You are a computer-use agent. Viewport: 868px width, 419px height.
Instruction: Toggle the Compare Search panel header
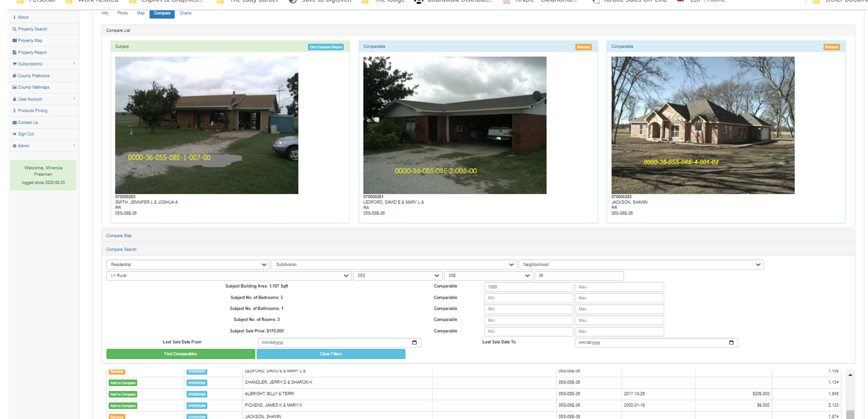478,250
